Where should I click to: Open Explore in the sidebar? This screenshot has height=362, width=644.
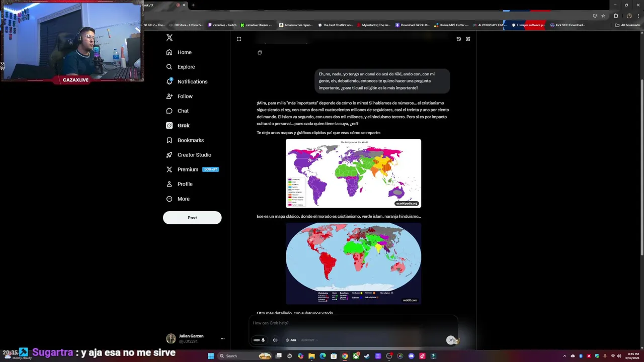click(181, 67)
